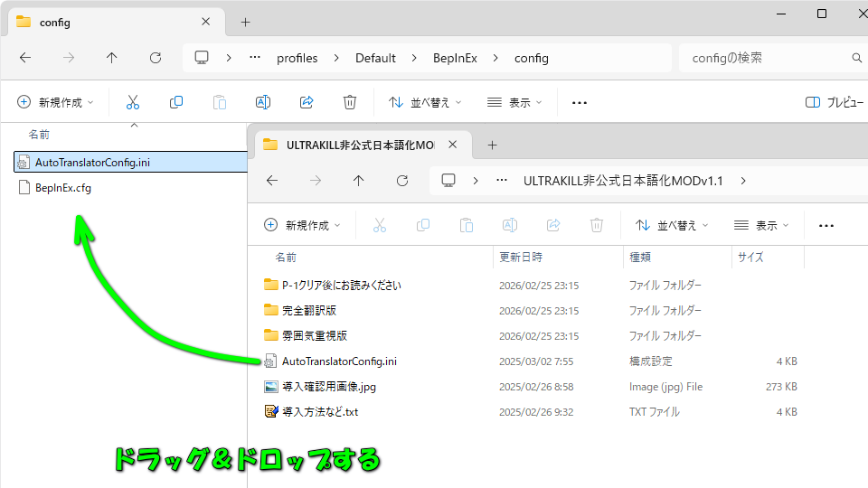Click the Rename icon in the config toolbar
This screenshot has height=488, width=868.
click(263, 102)
